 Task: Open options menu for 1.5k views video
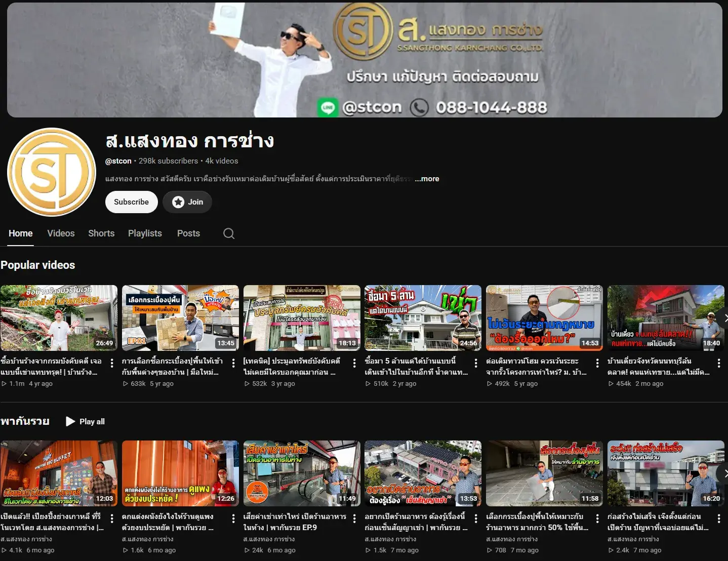click(476, 518)
